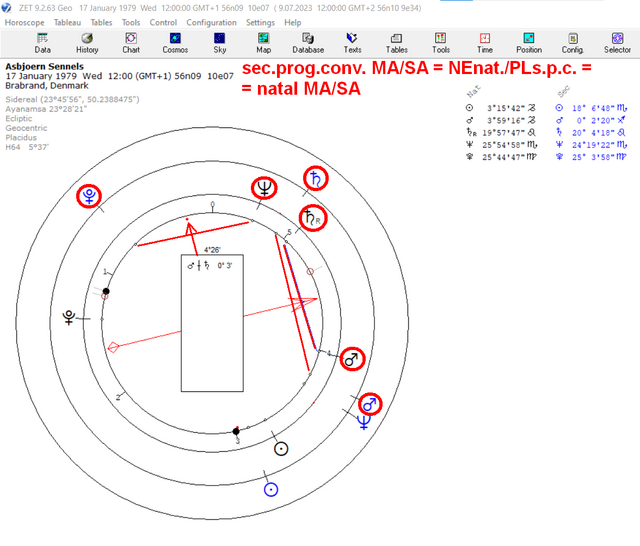Click the H64 5°37' label
Image resolution: width=640 pixels, height=546 pixels.
click(27, 147)
